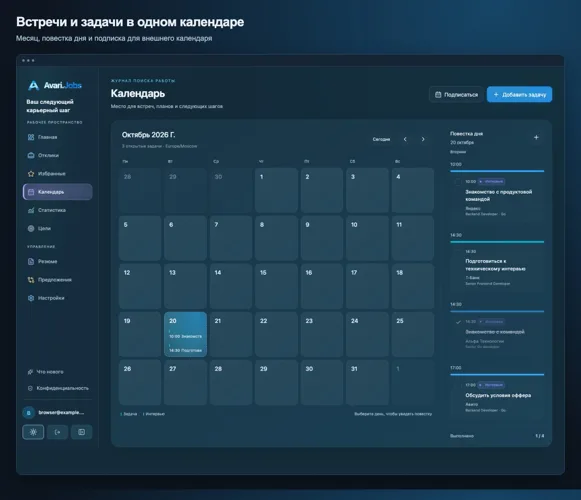Open Статистика in the sidebar

click(57, 210)
